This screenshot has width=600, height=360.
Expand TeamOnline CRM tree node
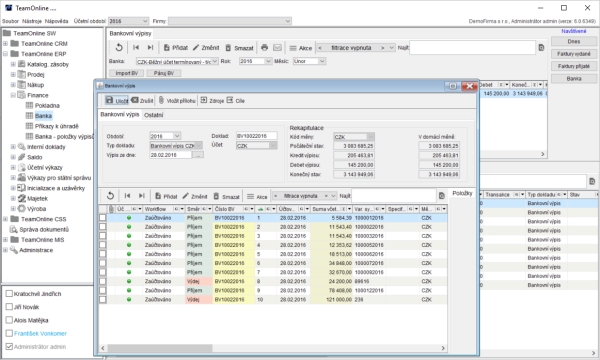[5, 44]
